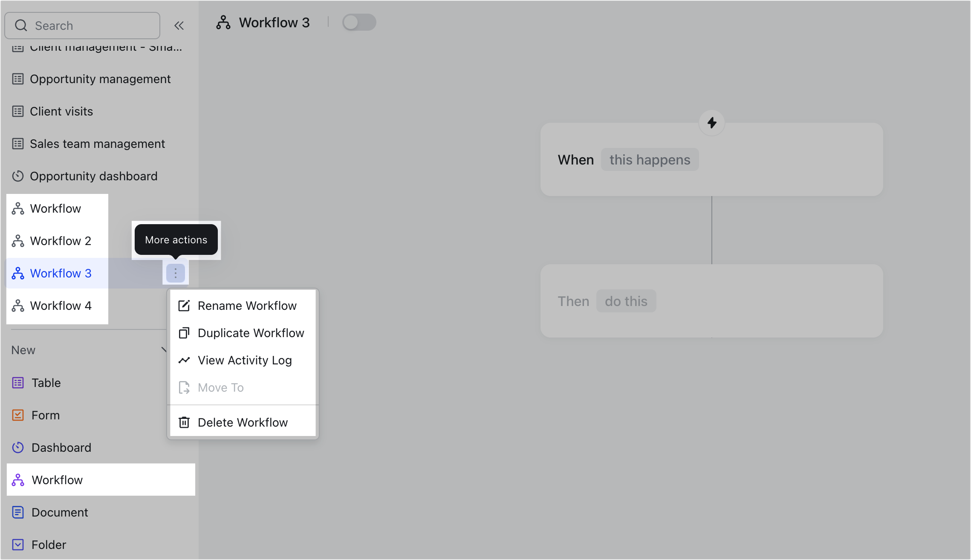Click the clock icon beside Opportunity dashboard
The width and height of the screenshot is (971, 560).
click(17, 176)
